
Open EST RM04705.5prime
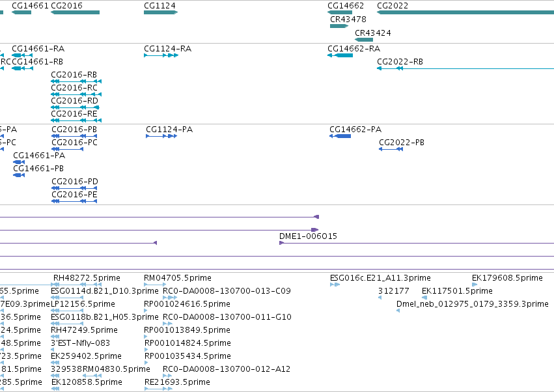click(178, 278)
